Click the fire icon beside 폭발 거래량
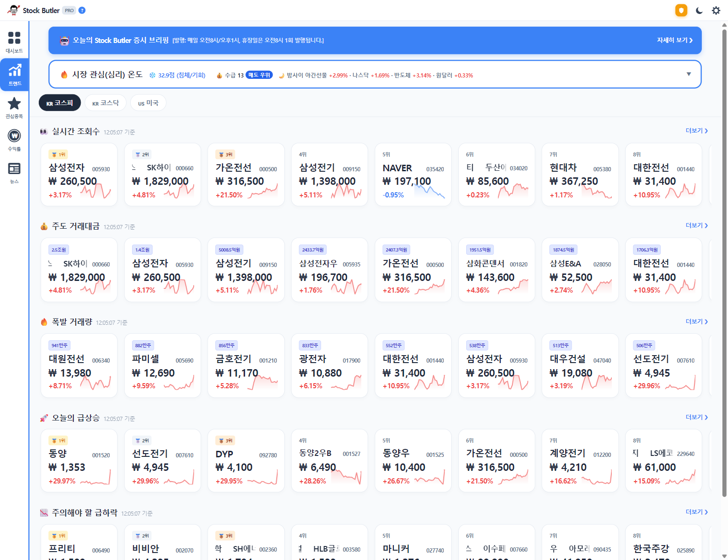 point(44,322)
